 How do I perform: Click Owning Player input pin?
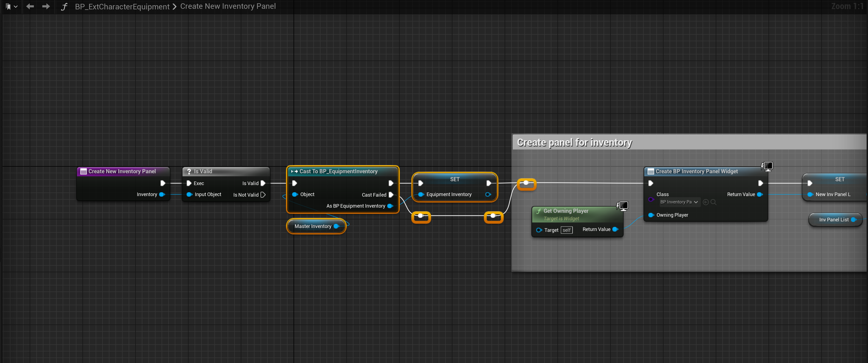pos(651,215)
